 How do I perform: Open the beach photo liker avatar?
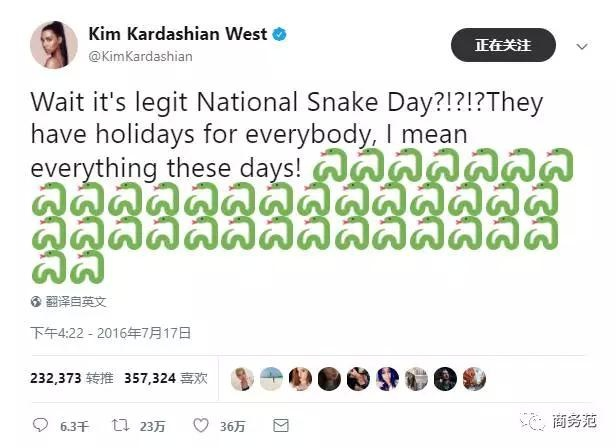tap(271, 379)
